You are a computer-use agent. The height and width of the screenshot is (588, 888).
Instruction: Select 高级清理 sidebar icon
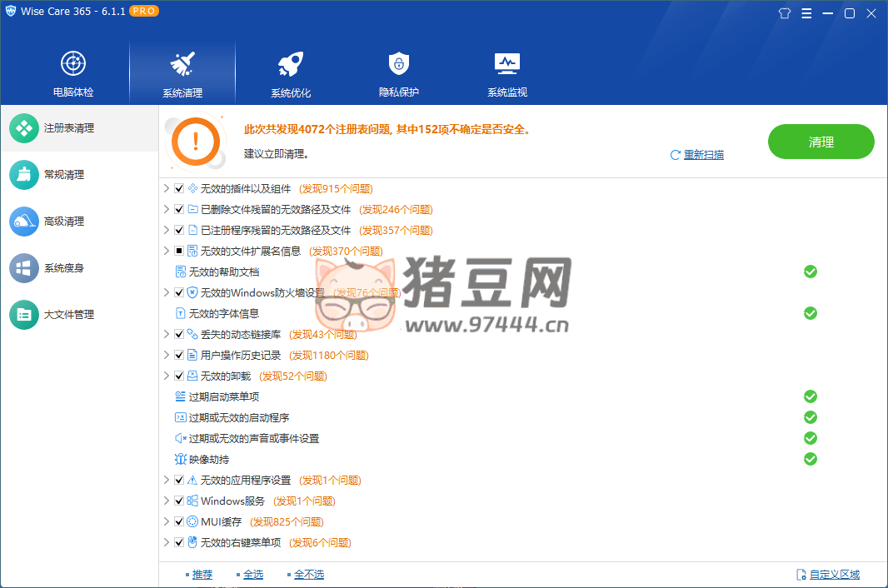click(x=24, y=222)
